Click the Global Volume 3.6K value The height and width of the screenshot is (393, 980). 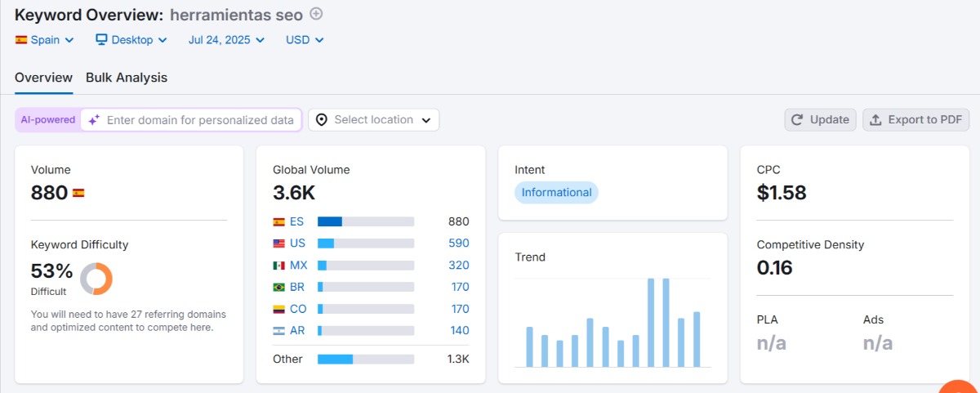pyautogui.click(x=294, y=194)
